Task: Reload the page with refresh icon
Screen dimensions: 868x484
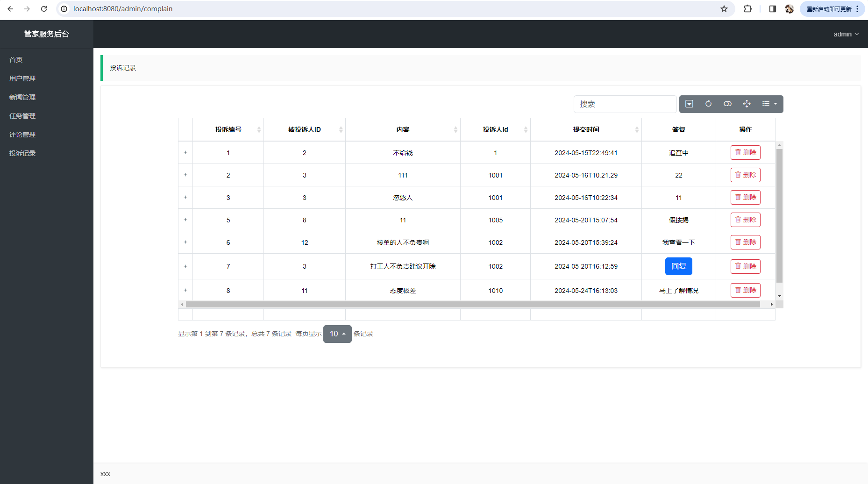Action: pos(44,9)
